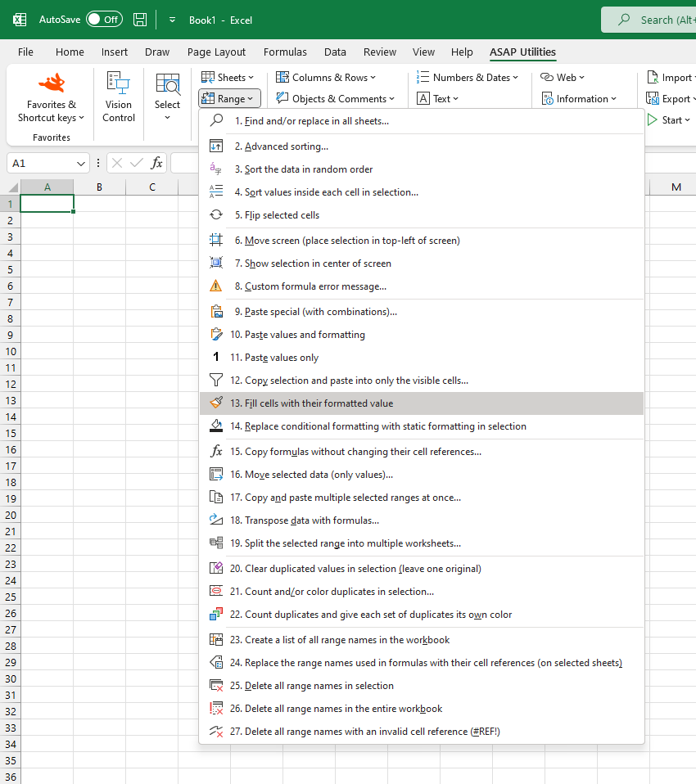Click the Transpose data icon
The width and height of the screenshot is (696, 784).
tap(216, 520)
